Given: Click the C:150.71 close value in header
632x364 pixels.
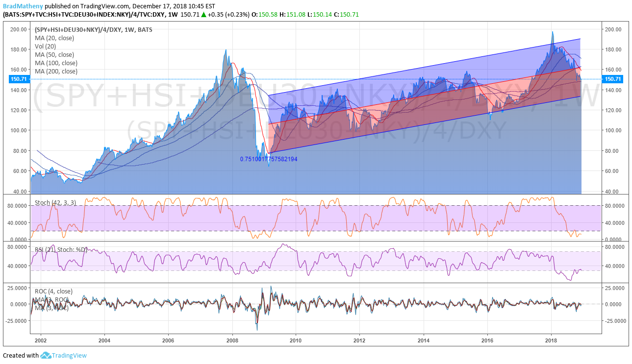Looking at the screenshot, I should pyautogui.click(x=347, y=15).
